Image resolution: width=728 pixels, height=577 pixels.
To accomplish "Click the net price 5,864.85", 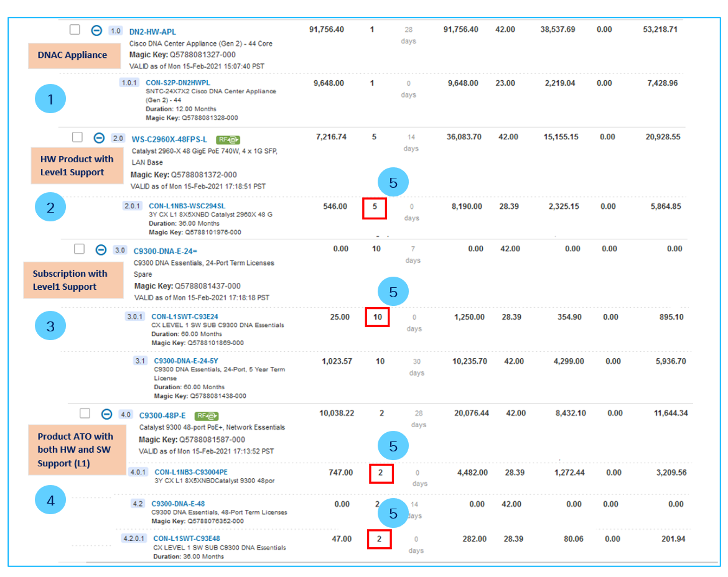I will click(x=666, y=206).
